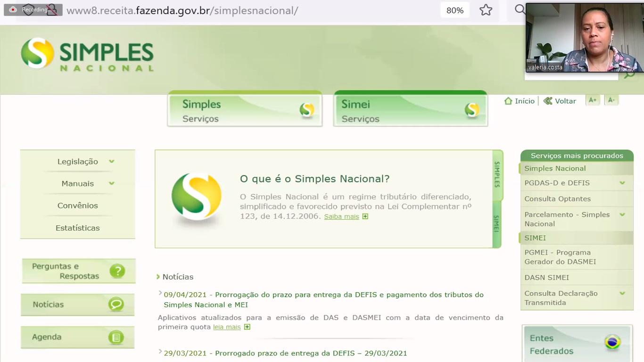Open the Convênios menu item
The height and width of the screenshot is (362, 644).
[x=78, y=206]
